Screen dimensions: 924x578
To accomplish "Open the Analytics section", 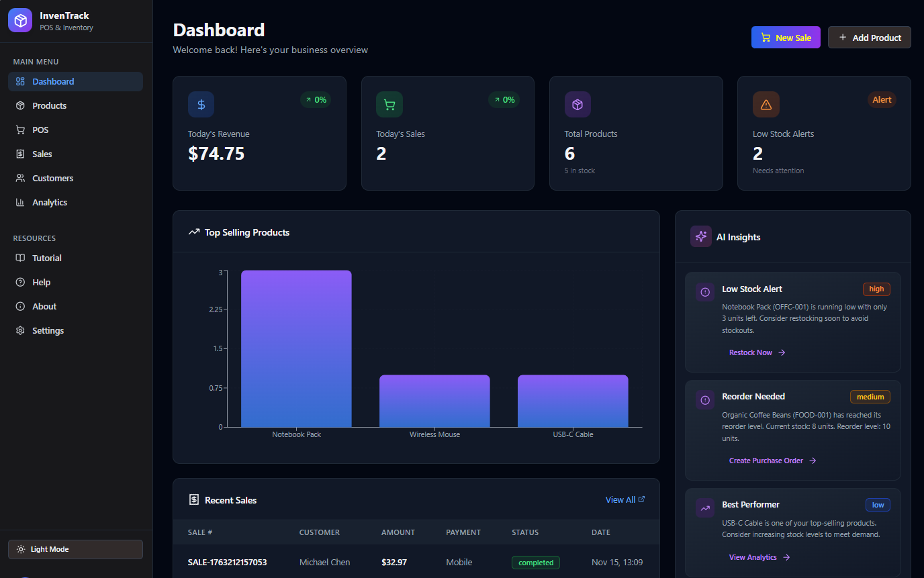I will [x=75, y=202].
